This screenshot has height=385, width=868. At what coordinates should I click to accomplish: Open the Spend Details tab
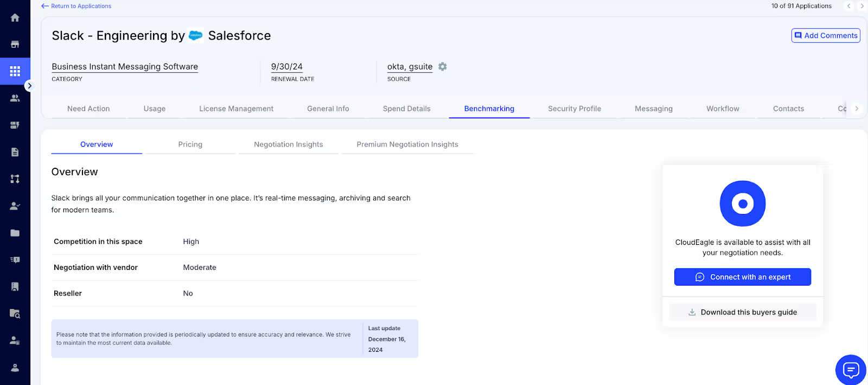click(407, 109)
